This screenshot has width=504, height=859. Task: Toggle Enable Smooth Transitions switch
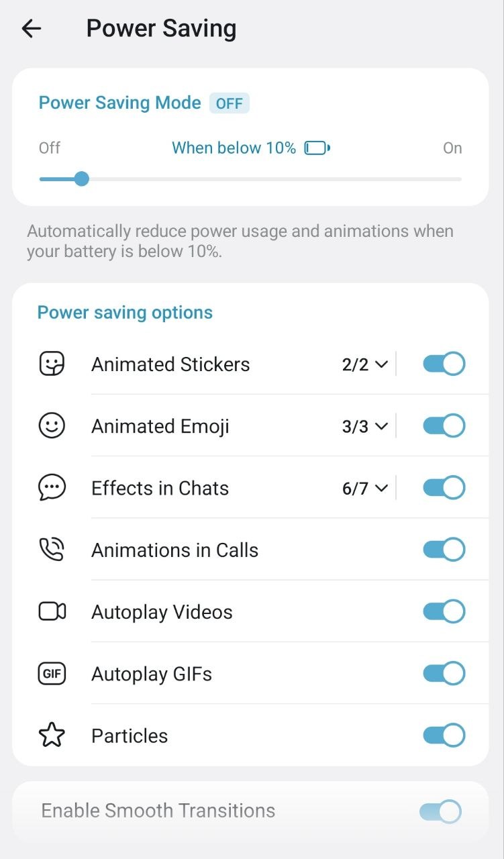[440, 811]
